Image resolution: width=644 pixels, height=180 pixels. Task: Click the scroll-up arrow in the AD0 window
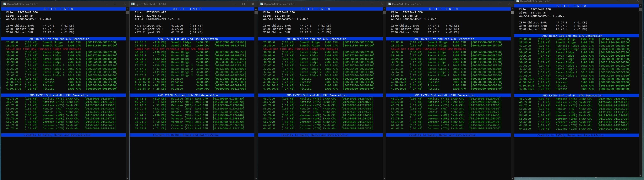[x=513, y=9]
